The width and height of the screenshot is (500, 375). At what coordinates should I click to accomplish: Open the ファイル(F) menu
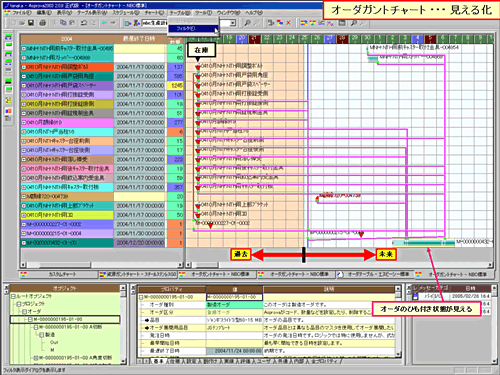click(22, 13)
